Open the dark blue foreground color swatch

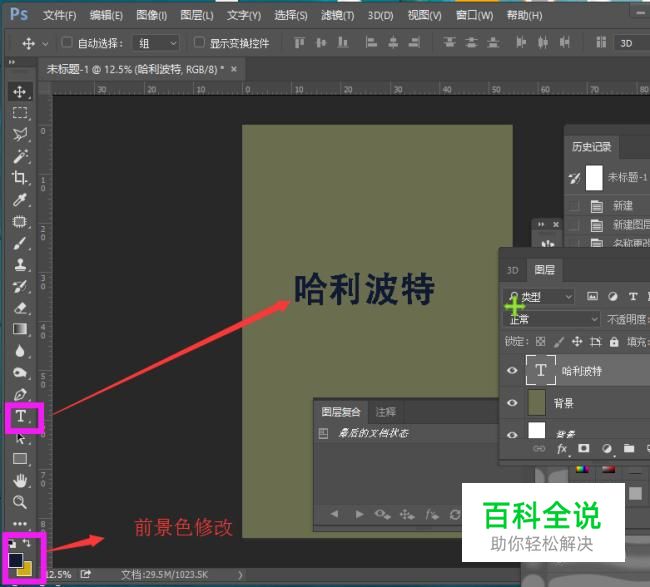click(x=15, y=560)
